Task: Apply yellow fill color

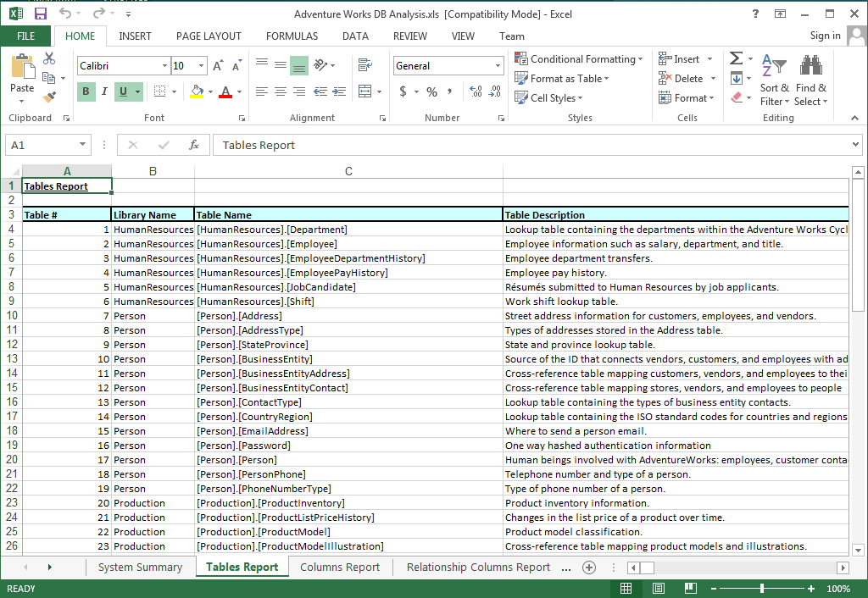Action: click(197, 91)
